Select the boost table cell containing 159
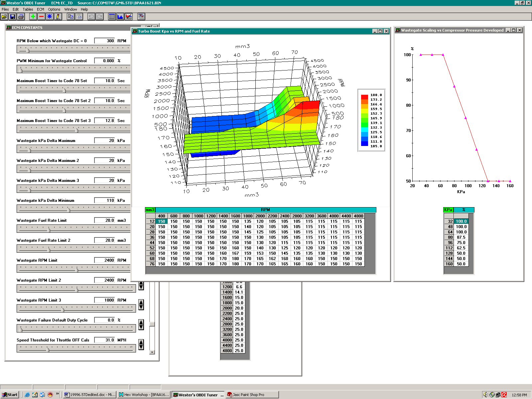532x399 pixels. (248, 253)
